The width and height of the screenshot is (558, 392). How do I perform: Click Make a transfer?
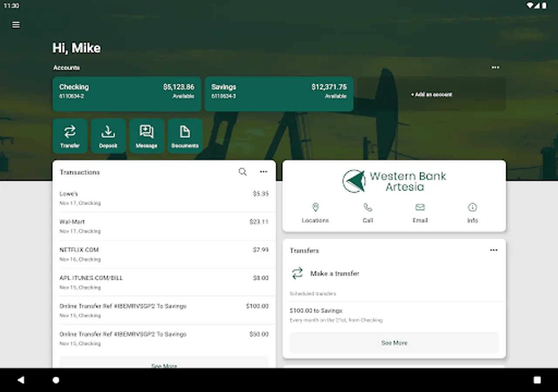pos(334,274)
